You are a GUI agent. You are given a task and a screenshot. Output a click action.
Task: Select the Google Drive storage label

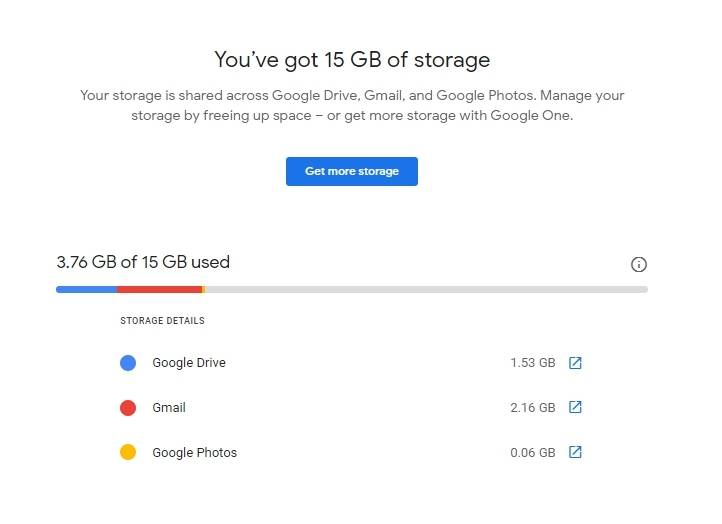(x=189, y=363)
